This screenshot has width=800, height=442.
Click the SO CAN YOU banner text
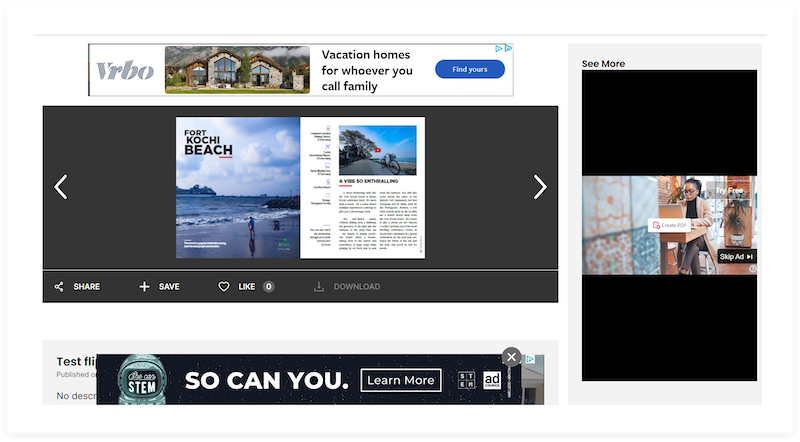point(266,380)
